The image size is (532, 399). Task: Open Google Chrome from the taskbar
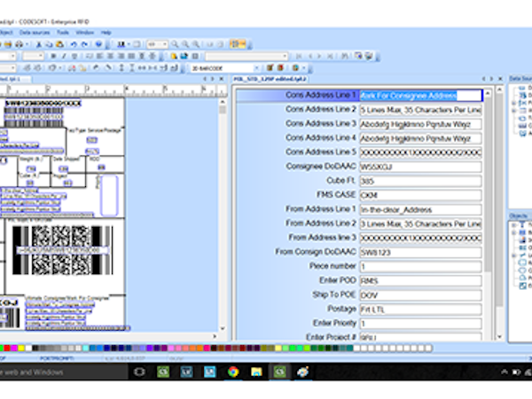click(233, 372)
